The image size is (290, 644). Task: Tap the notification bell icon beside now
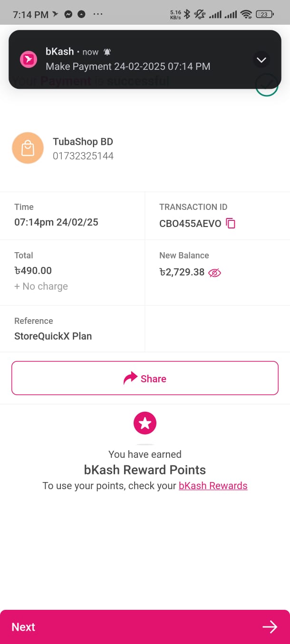(107, 52)
